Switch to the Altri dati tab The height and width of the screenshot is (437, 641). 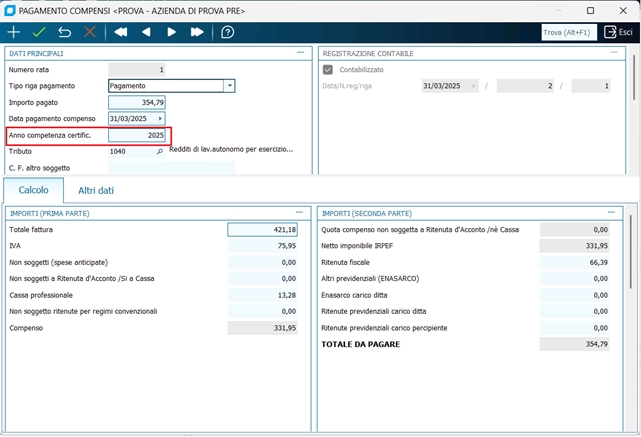click(96, 190)
